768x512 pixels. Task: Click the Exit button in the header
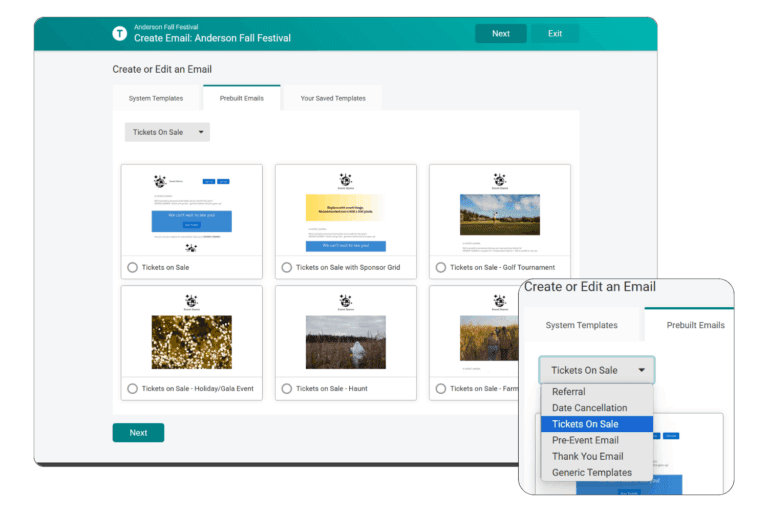(555, 34)
